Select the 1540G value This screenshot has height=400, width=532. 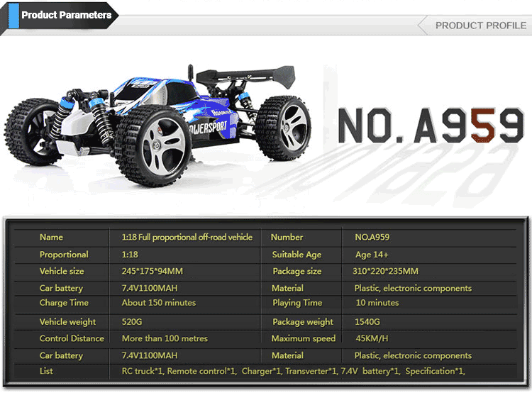(367, 321)
